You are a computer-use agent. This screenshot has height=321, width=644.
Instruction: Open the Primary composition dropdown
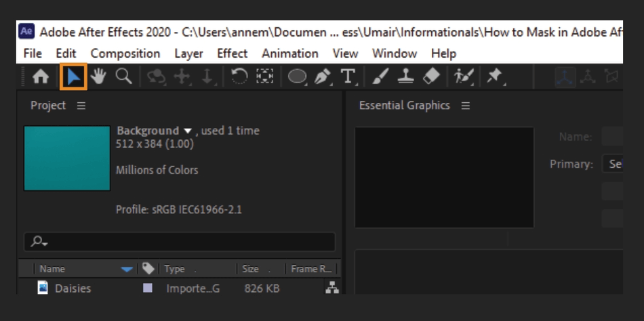[612, 164]
